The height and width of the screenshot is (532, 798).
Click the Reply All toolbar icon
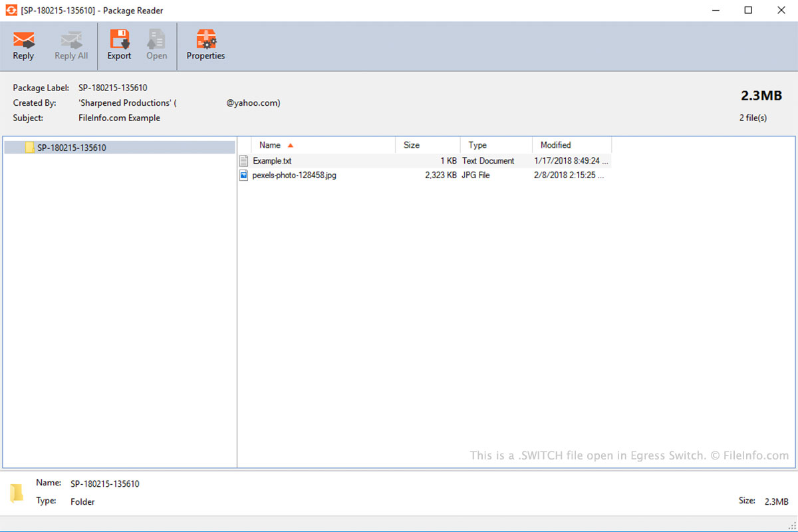point(71,39)
